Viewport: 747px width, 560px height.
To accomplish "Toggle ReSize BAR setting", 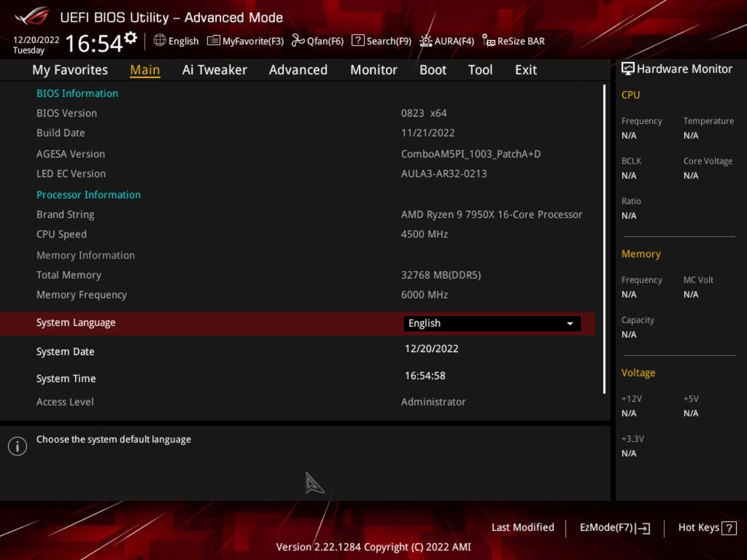I will click(513, 41).
